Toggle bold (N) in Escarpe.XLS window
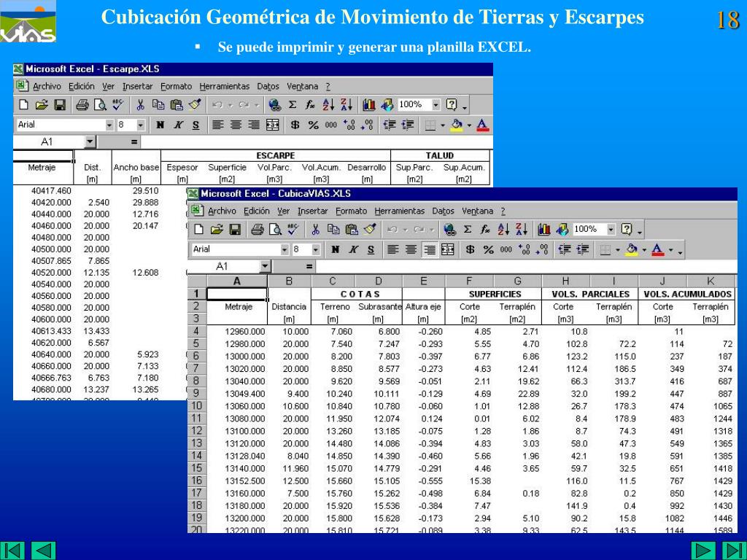 [x=160, y=125]
